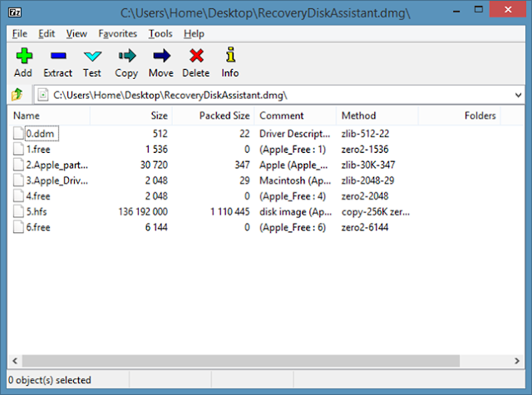Click the Extract toolbar icon
The height and width of the screenshot is (395, 532).
(57, 57)
